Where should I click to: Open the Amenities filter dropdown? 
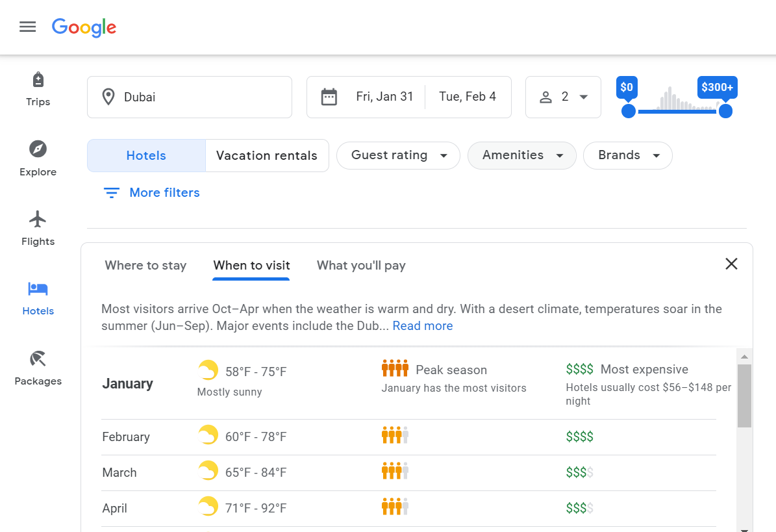point(521,155)
